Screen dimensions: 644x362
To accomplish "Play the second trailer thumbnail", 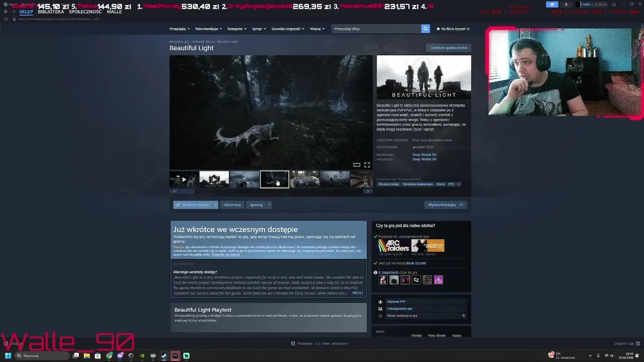I will point(214,179).
